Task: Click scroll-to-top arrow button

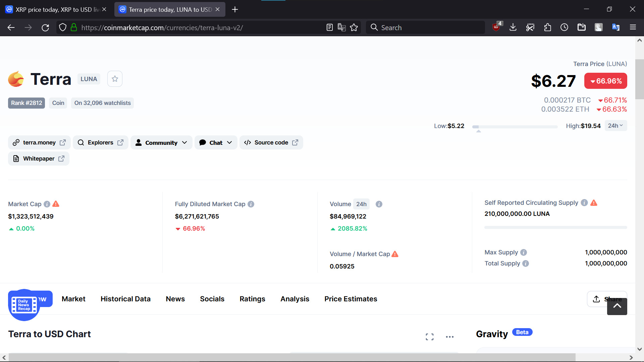Action: 617,306
